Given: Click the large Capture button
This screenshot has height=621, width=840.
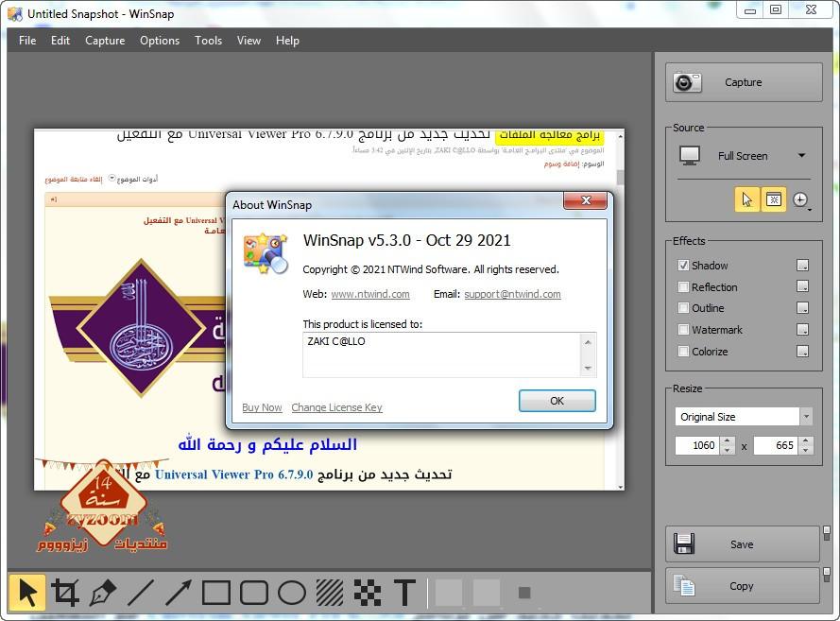Looking at the screenshot, I should tap(744, 82).
